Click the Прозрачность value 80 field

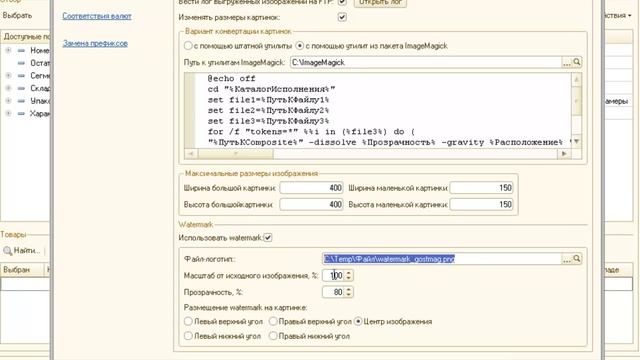333,292
